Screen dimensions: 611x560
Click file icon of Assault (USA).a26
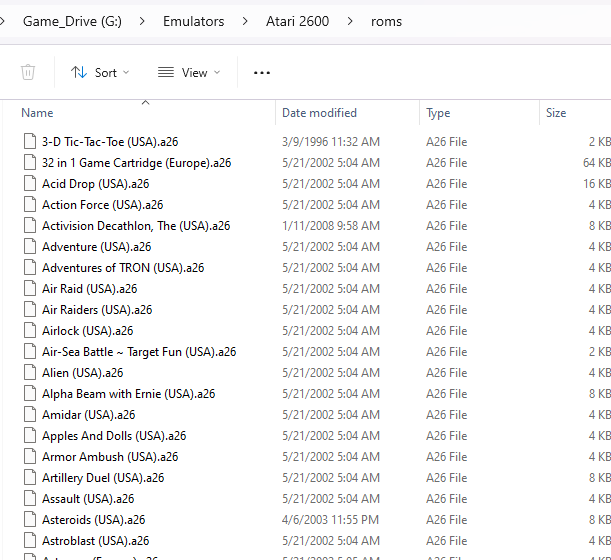[30, 499]
